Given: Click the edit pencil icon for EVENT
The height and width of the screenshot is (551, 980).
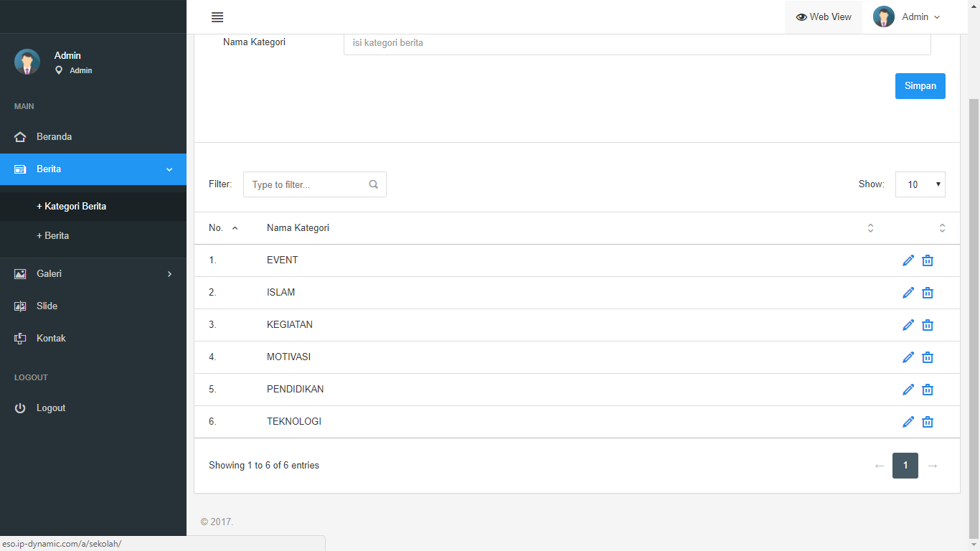Looking at the screenshot, I should coord(908,260).
